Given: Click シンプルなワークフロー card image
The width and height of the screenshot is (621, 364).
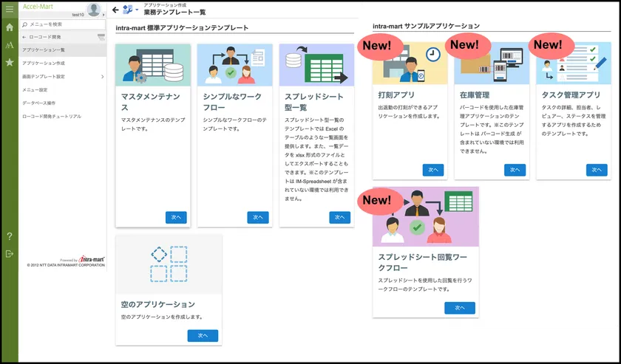Looking at the screenshot, I should [x=235, y=65].
